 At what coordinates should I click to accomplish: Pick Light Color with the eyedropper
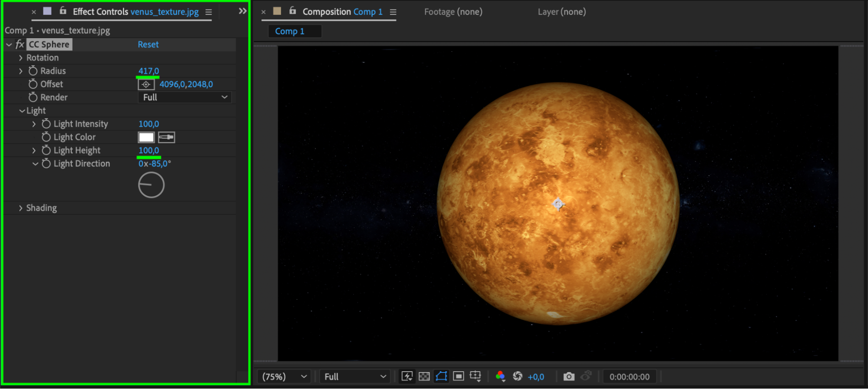tap(166, 137)
